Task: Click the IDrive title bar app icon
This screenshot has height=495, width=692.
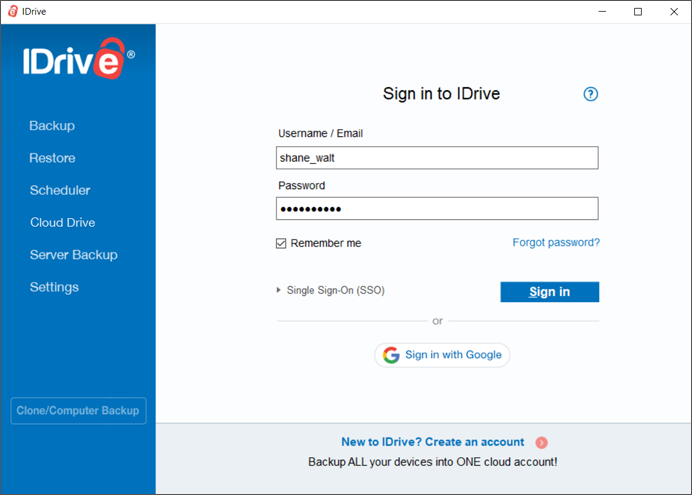Action: pos(13,11)
